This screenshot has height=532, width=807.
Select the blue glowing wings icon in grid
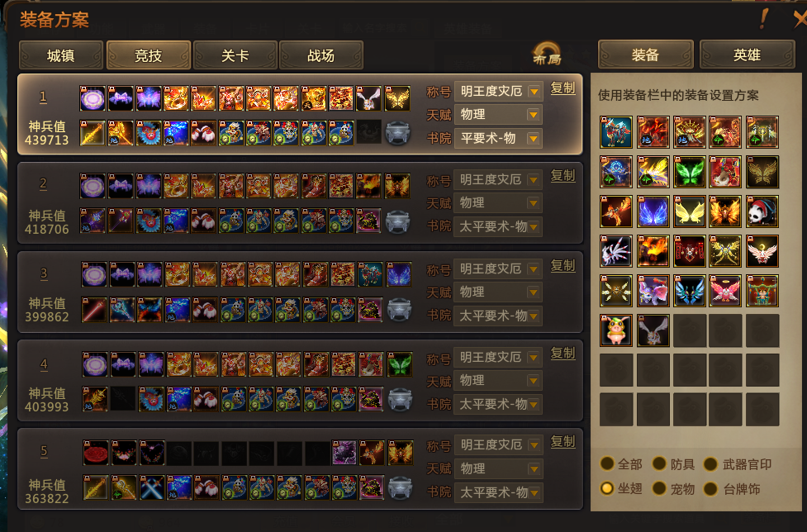coord(653,211)
